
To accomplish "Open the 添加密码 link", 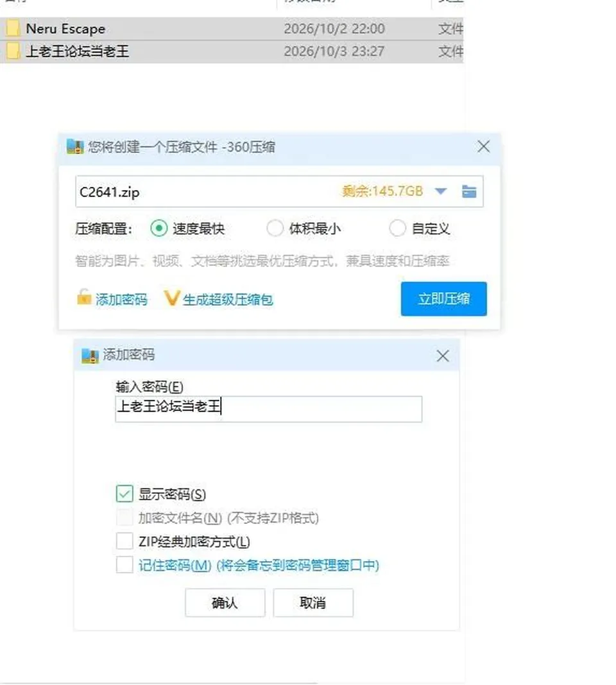I will coord(121,300).
